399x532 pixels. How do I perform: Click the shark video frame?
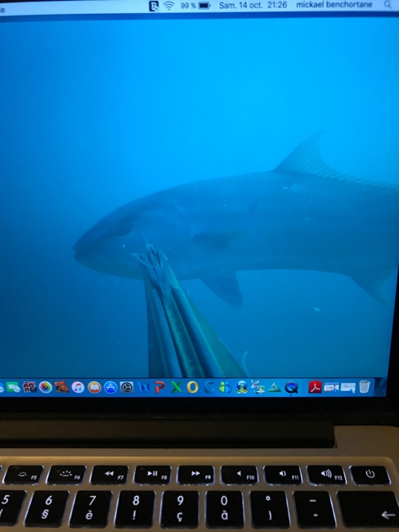199,196
